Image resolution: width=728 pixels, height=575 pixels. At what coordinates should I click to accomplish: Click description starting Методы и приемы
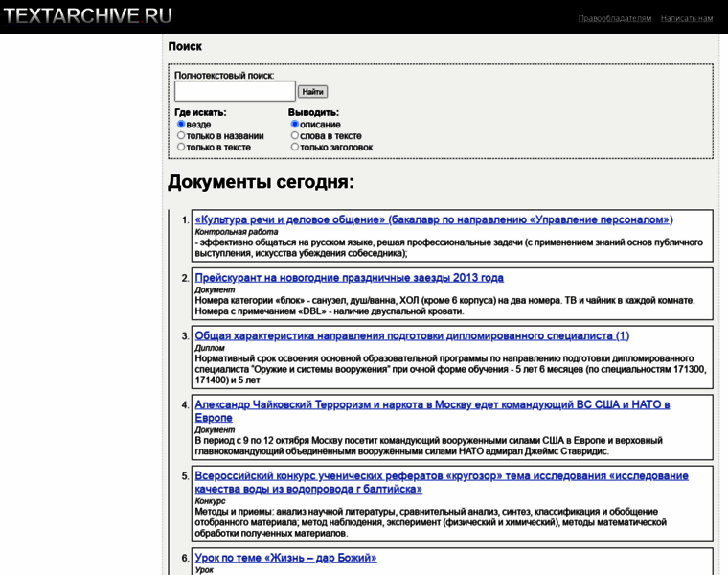pyautogui.click(x=431, y=522)
